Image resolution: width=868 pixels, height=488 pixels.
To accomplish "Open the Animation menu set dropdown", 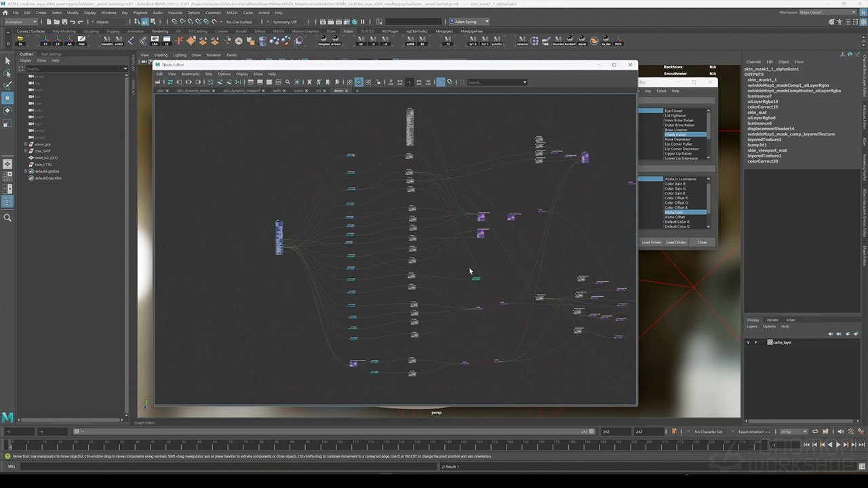I will [x=22, y=22].
